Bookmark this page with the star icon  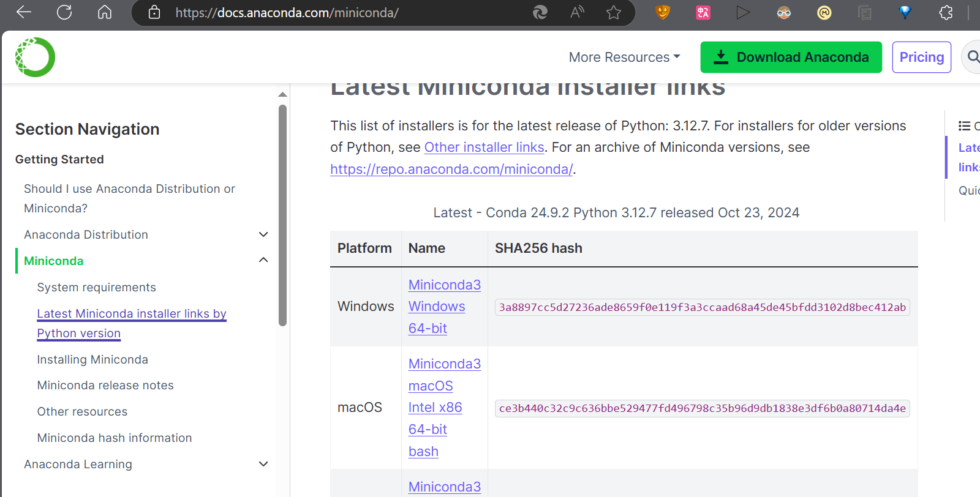click(x=614, y=12)
